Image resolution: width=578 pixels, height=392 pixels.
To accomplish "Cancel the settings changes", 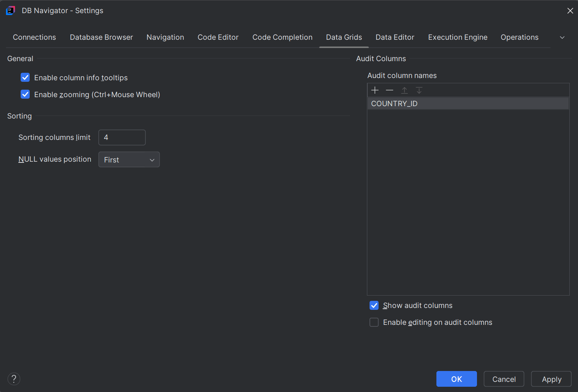I will (504, 379).
